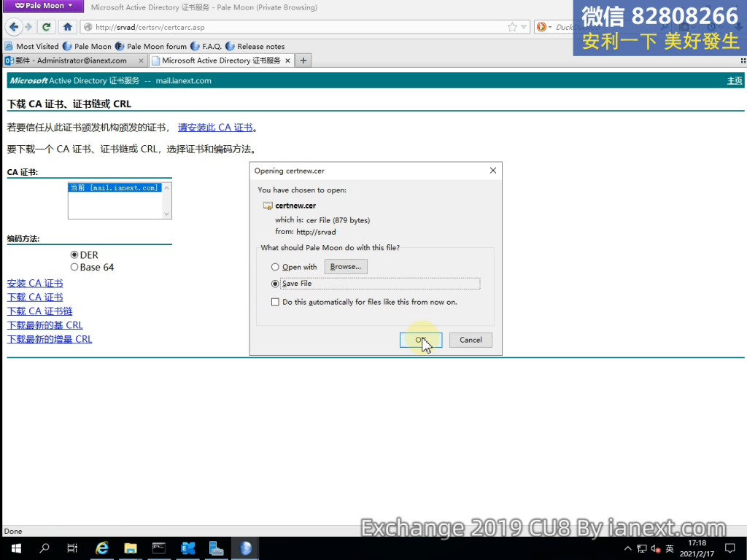Click the browser Back arrow button
This screenshot has width=747, height=560.
pos(13,27)
